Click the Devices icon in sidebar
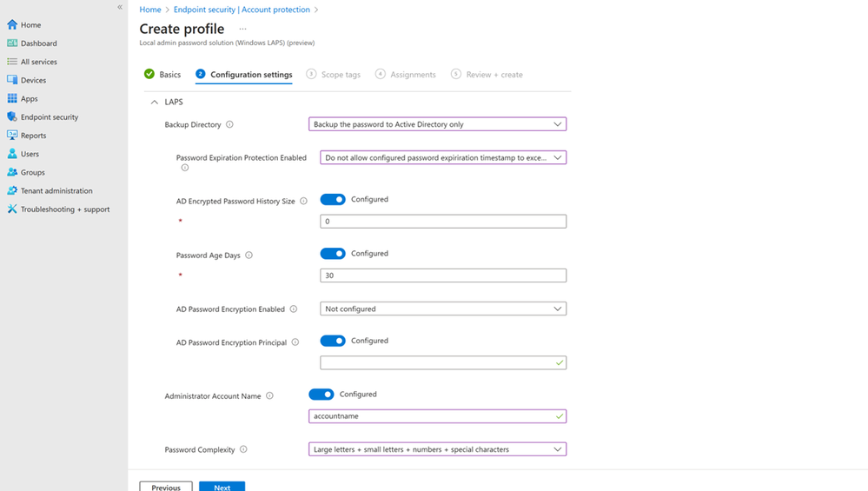 pos(12,80)
